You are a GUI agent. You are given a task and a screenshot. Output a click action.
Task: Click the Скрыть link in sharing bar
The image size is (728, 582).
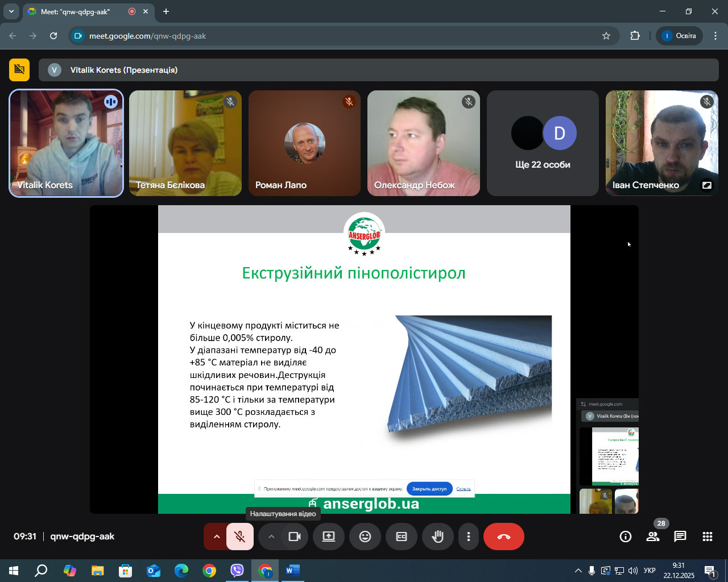point(464,489)
